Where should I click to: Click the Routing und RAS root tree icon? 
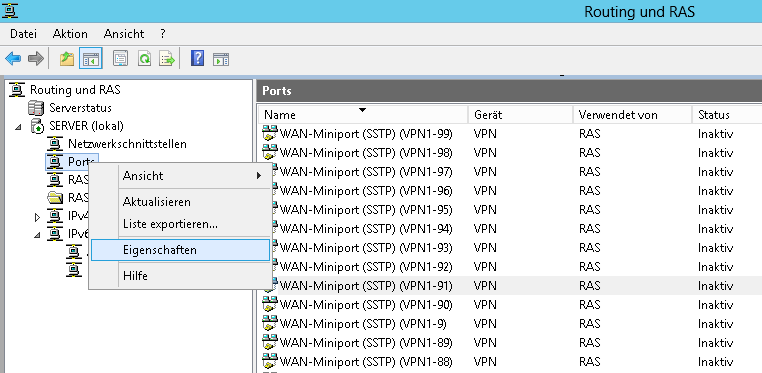17,90
